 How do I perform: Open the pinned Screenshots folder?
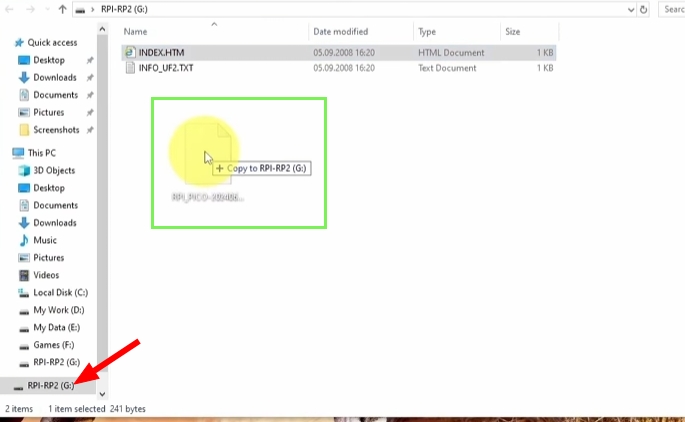tap(55, 130)
